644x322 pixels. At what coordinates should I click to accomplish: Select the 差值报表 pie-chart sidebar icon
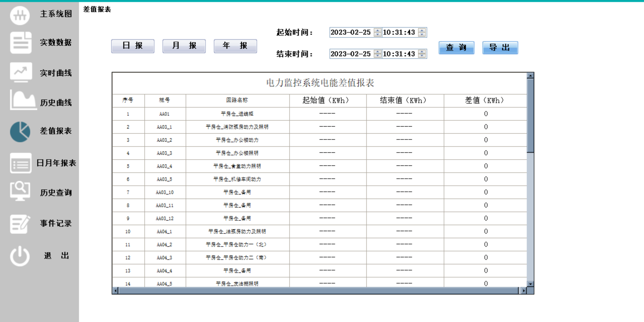(x=20, y=131)
